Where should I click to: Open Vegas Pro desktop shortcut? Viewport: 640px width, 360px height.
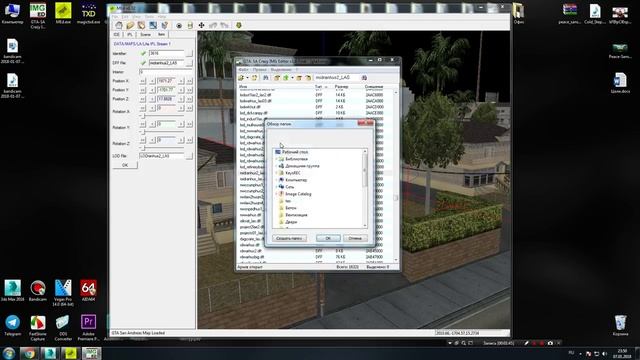[63, 292]
